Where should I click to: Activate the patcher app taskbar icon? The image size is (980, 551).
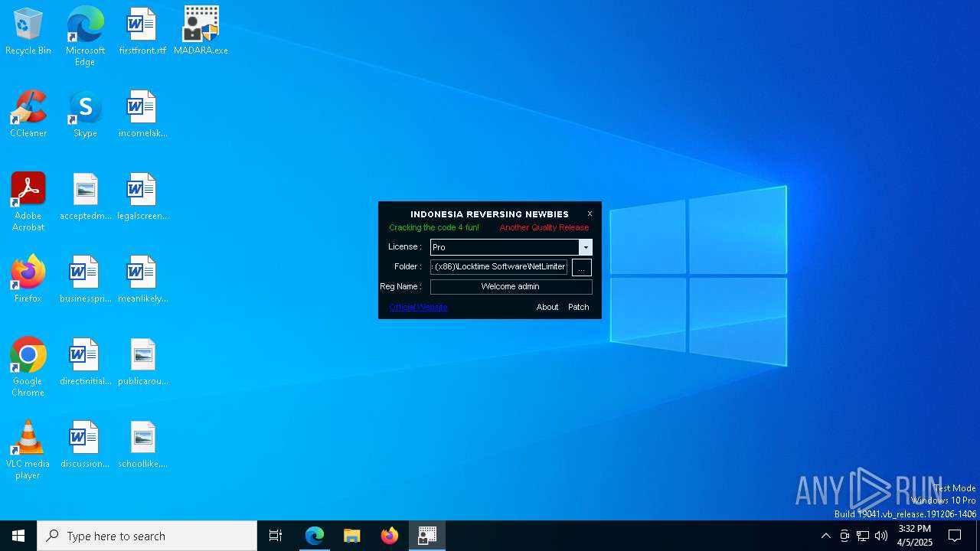coord(427,536)
